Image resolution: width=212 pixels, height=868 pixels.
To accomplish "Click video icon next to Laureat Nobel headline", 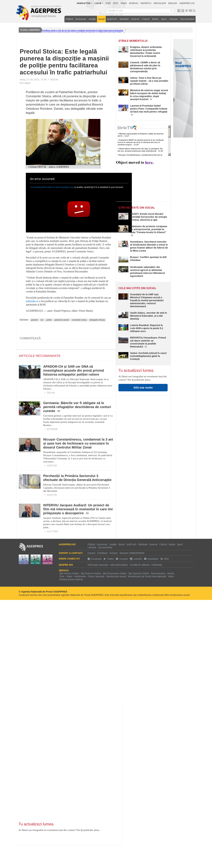I will (x=132, y=114).
